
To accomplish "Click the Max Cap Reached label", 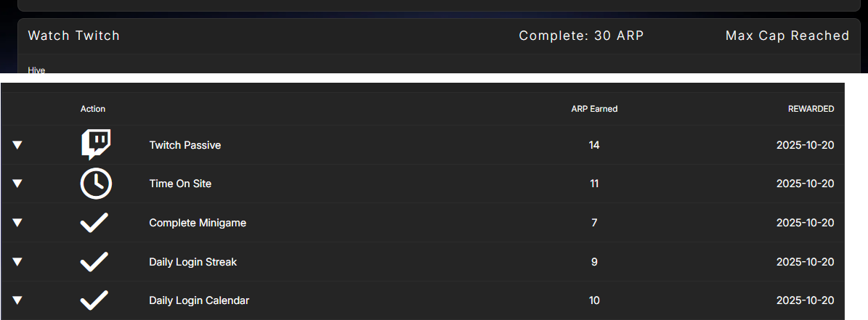I will tap(787, 36).
